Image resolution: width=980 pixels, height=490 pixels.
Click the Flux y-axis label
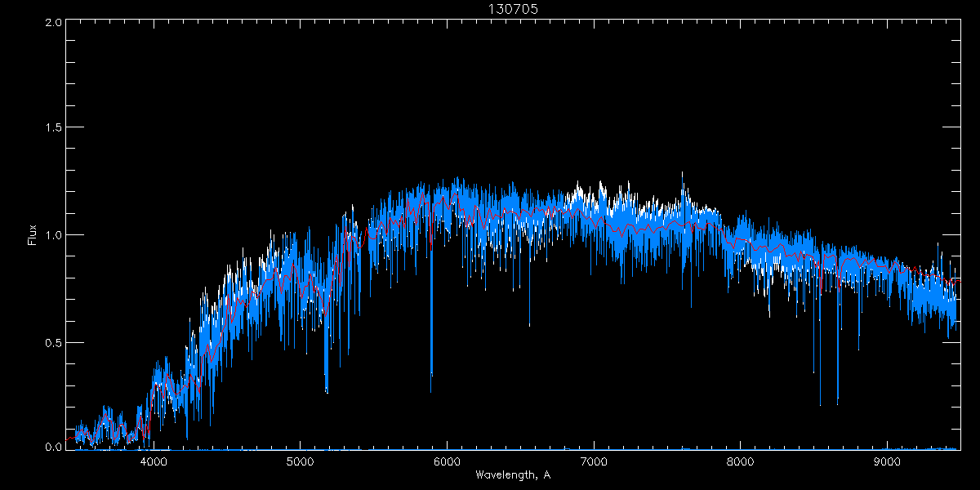(x=33, y=235)
